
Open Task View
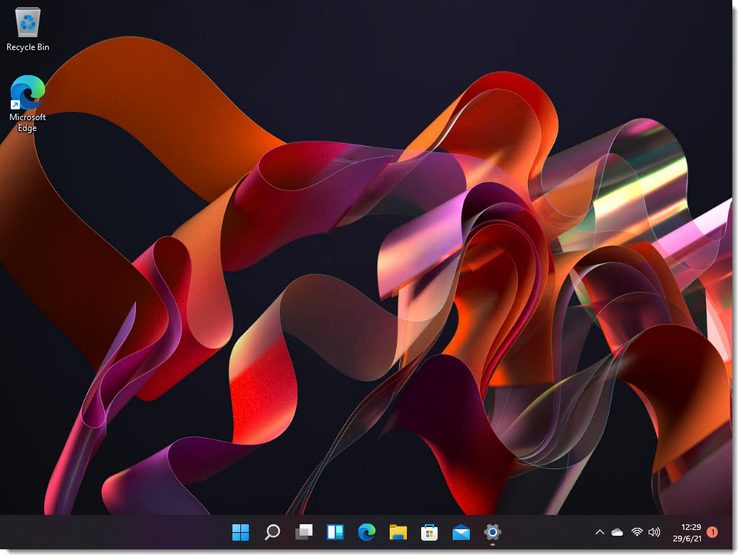point(303,533)
